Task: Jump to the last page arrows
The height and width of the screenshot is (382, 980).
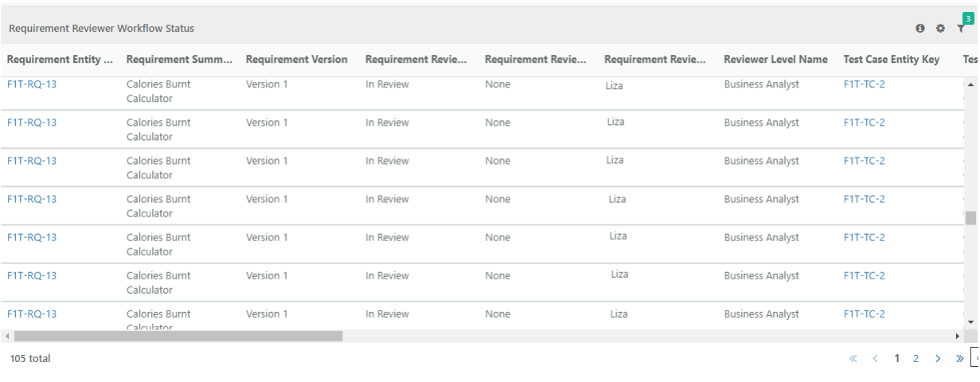Action: pyautogui.click(x=959, y=359)
